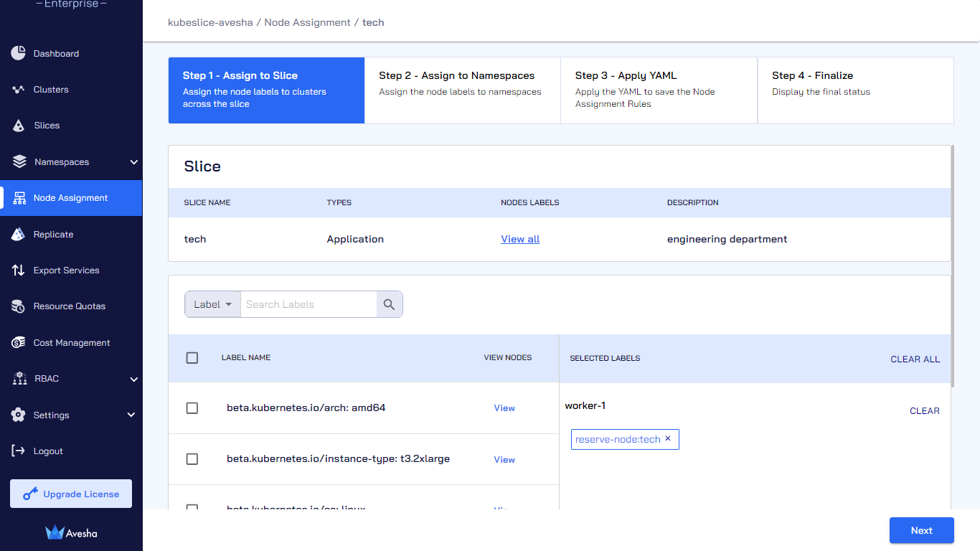Click the RBAC icon in sidebar
Screen dimensions: 980x551
(x=19, y=379)
